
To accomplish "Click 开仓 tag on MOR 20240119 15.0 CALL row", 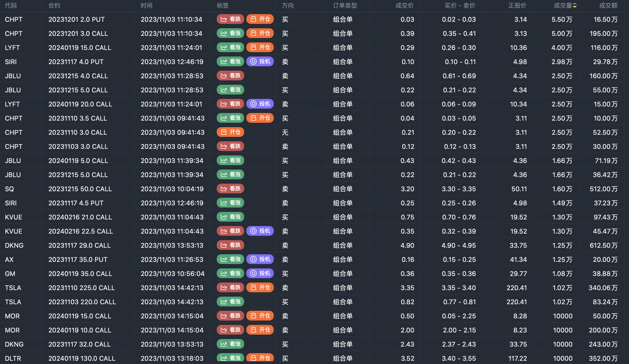I will tap(260, 316).
